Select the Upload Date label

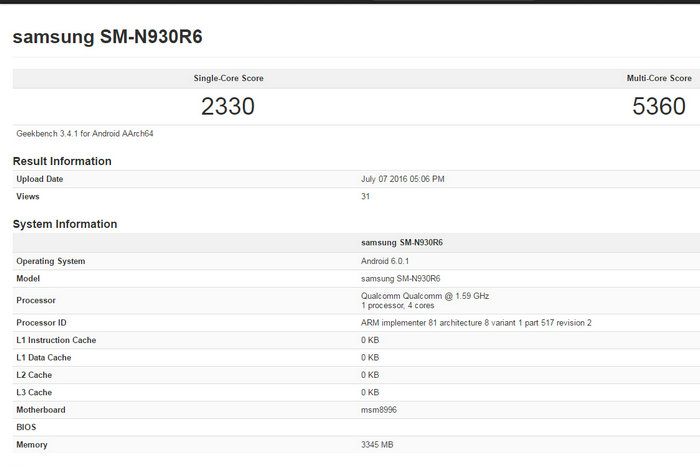pos(40,179)
